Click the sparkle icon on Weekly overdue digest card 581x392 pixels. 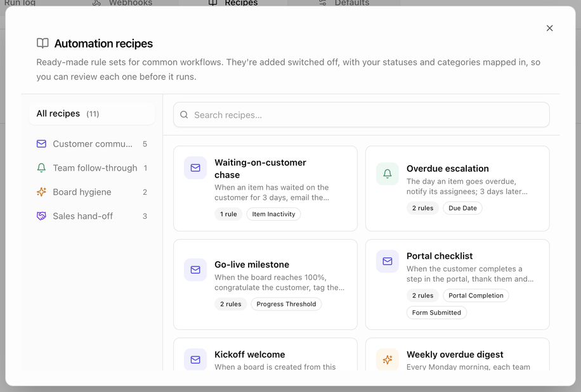387,360
